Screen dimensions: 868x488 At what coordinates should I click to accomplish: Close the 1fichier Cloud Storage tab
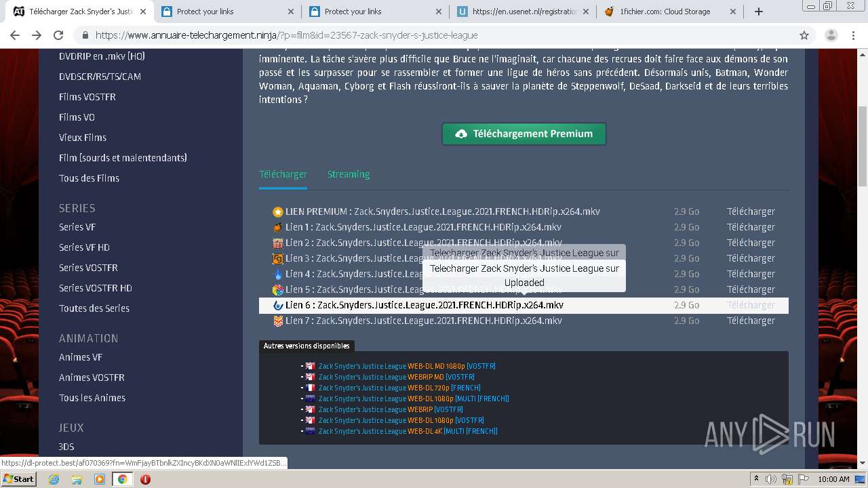(x=733, y=12)
